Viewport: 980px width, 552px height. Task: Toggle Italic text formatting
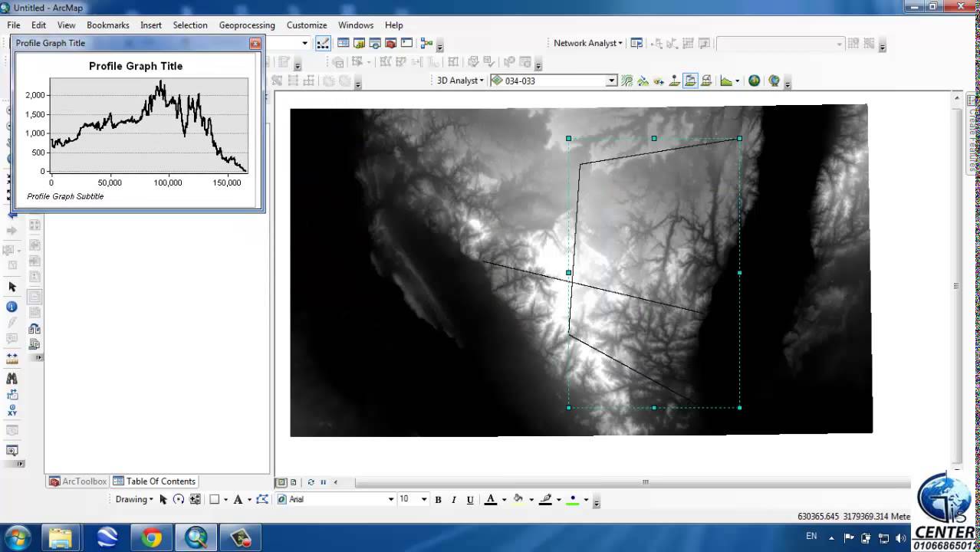[454, 500]
